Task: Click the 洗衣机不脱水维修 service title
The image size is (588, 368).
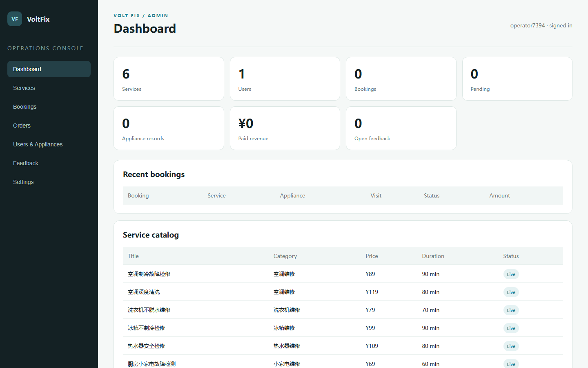Action: pos(149,310)
